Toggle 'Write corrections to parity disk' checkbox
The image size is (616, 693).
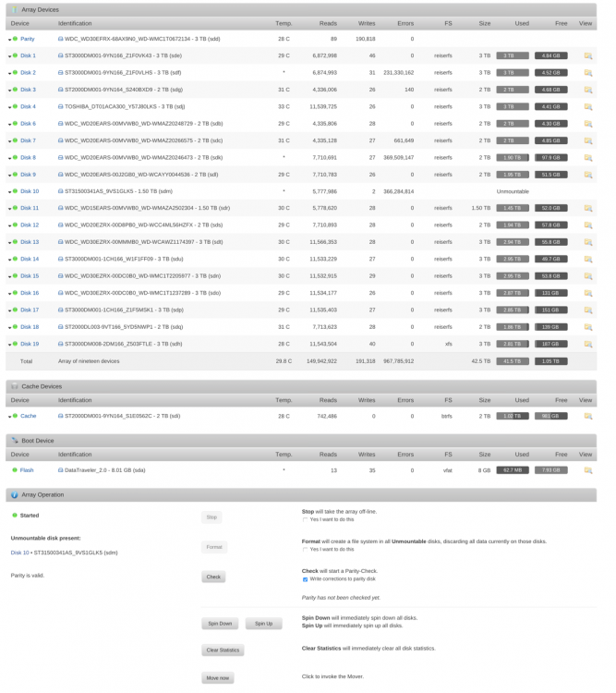coord(305,579)
